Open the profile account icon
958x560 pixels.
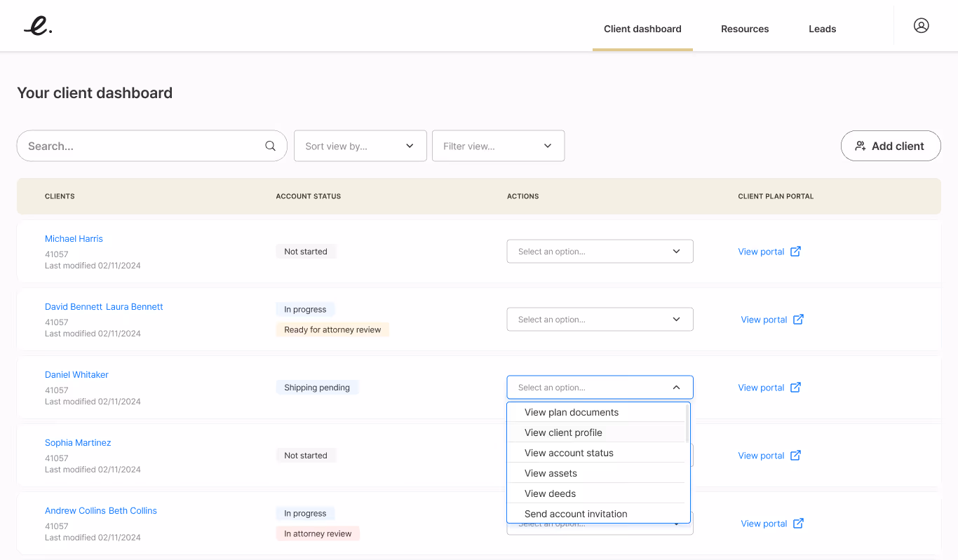(921, 25)
